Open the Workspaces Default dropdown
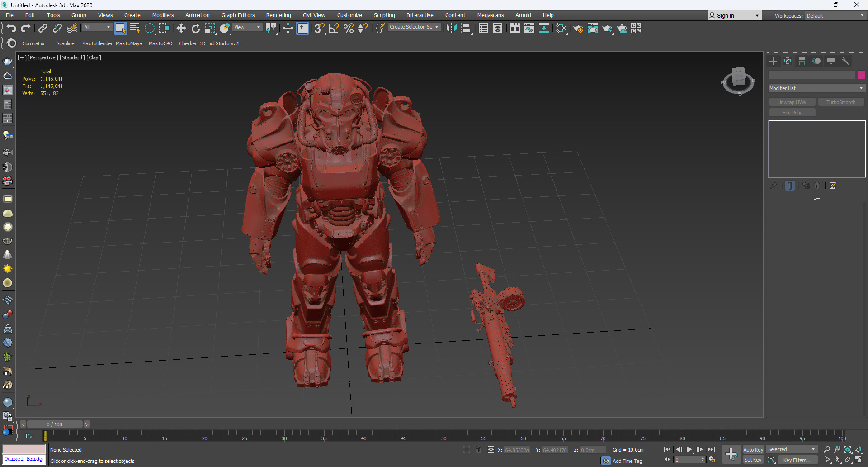The image size is (868, 467). (835, 16)
